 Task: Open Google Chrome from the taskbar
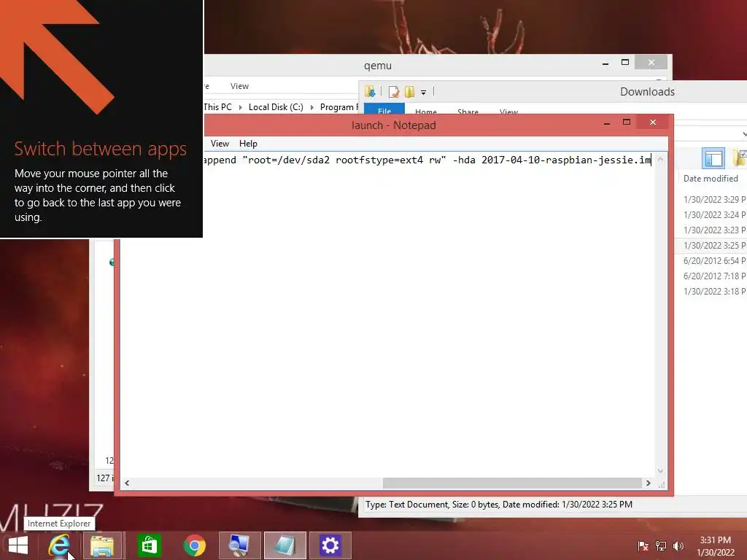pyautogui.click(x=194, y=545)
